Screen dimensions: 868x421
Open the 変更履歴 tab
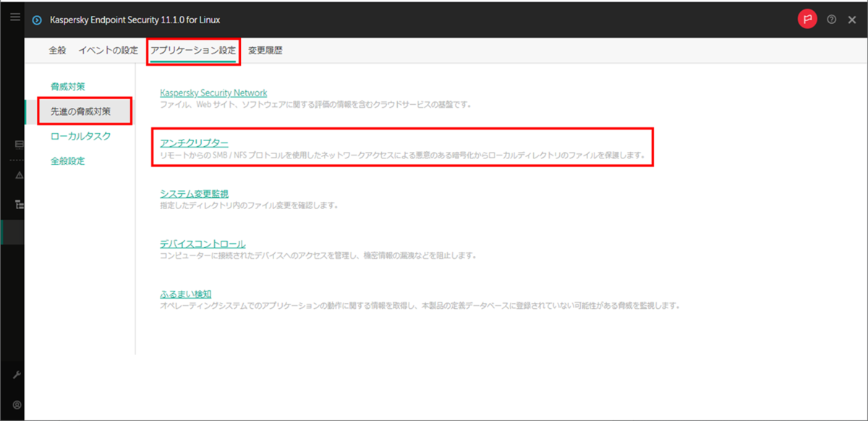(x=265, y=50)
